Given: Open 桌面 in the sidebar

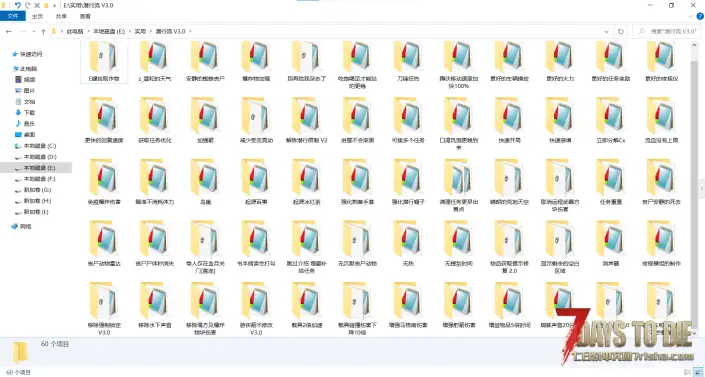Looking at the screenshot, I should [x=25, y=135].
